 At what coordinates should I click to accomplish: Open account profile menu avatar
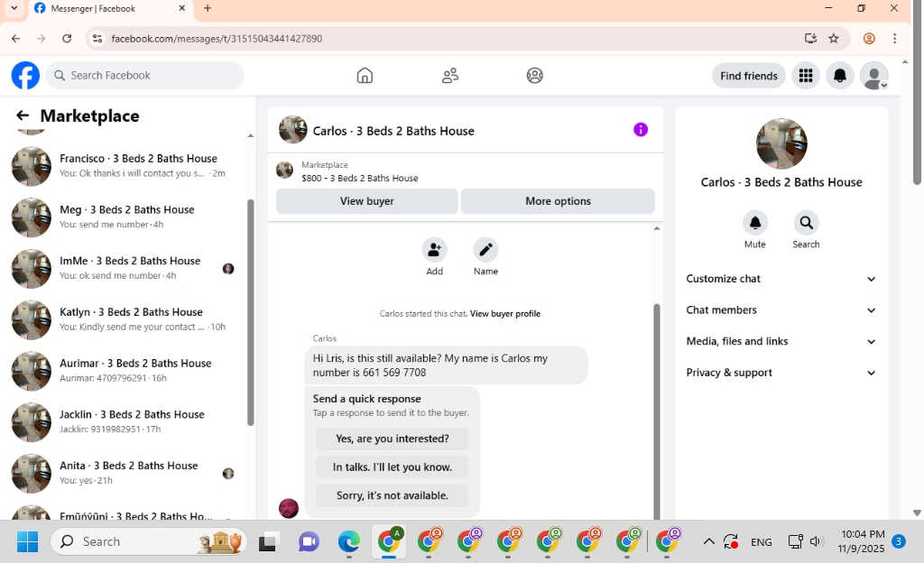[x=873, y=76]
